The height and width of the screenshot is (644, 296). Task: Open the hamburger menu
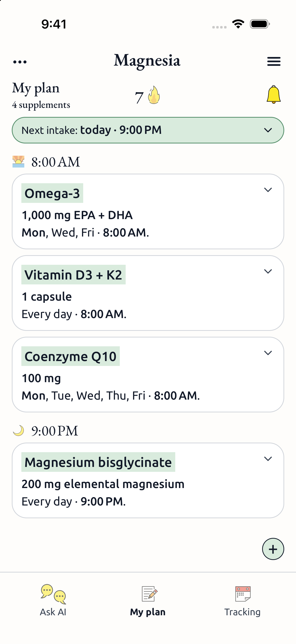274,61
